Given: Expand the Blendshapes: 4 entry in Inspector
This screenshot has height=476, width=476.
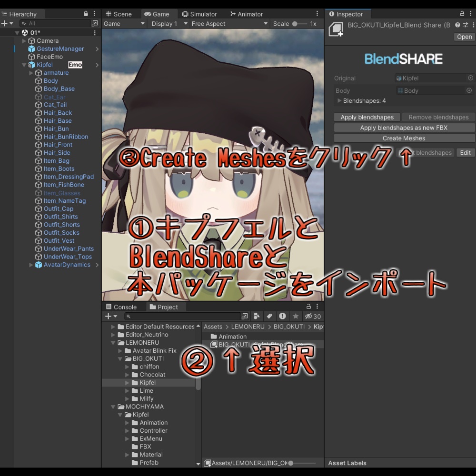Looking at the screenshot, I should pyautogui.click(x=339, y=100).
